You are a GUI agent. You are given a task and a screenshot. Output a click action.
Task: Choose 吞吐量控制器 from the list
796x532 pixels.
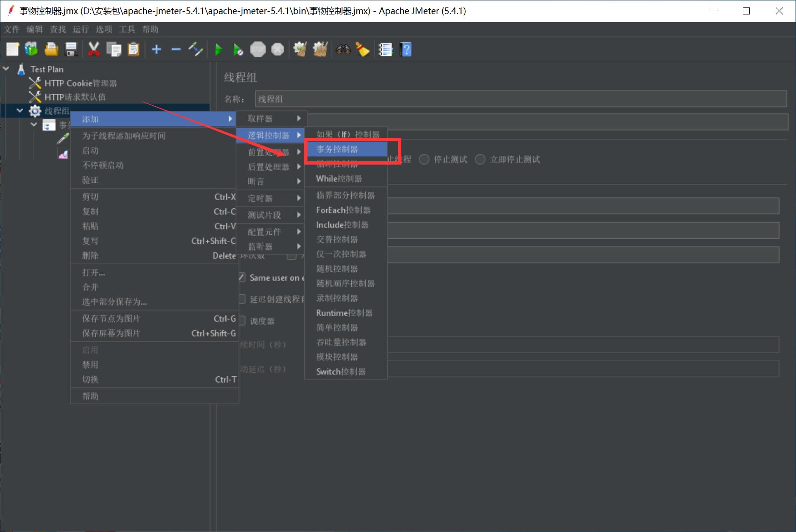346,342
